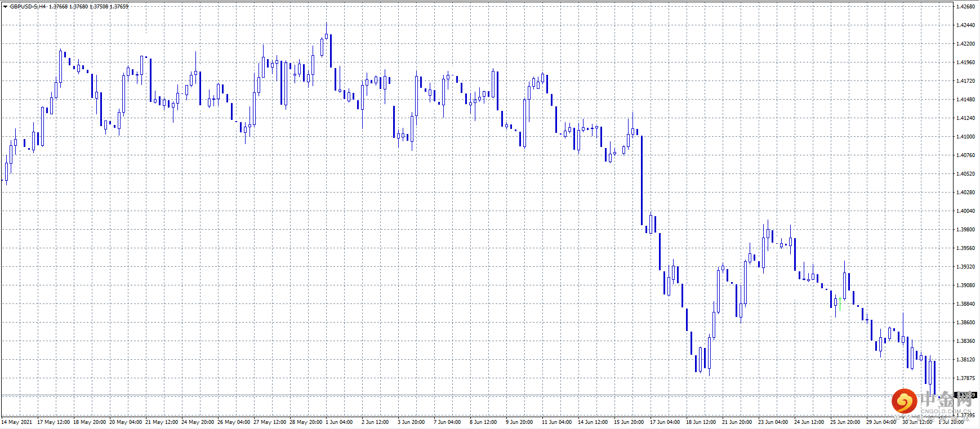
Task: Click the 1.38600 price axis label
Action: coord(965,323)
